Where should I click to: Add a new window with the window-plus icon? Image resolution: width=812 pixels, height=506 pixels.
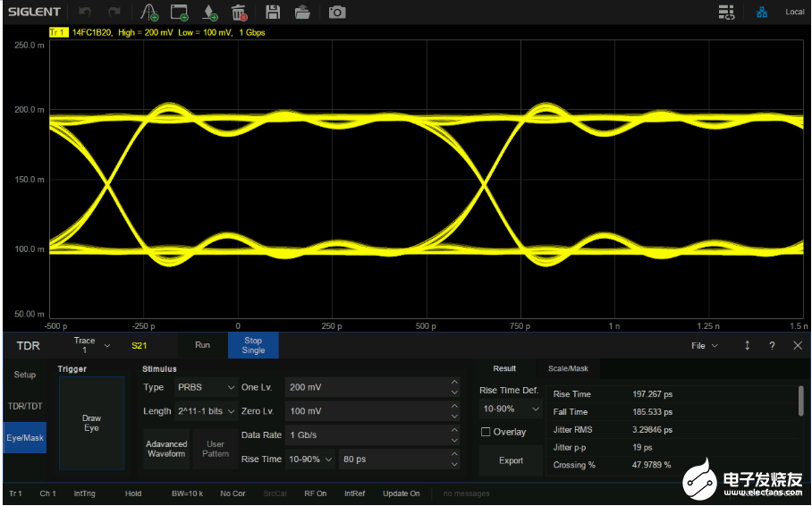point(179,12)
